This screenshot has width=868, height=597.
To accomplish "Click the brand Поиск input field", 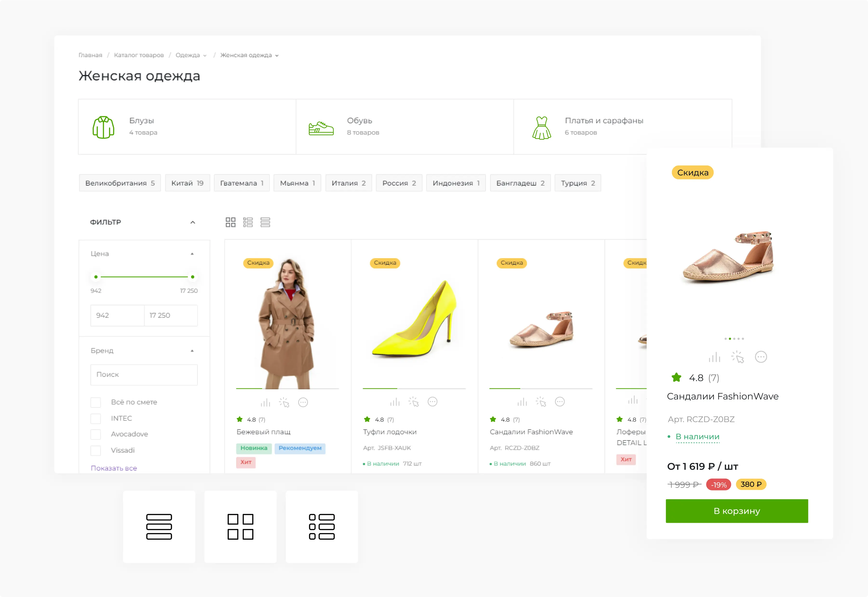I will [x=144, y=374].
